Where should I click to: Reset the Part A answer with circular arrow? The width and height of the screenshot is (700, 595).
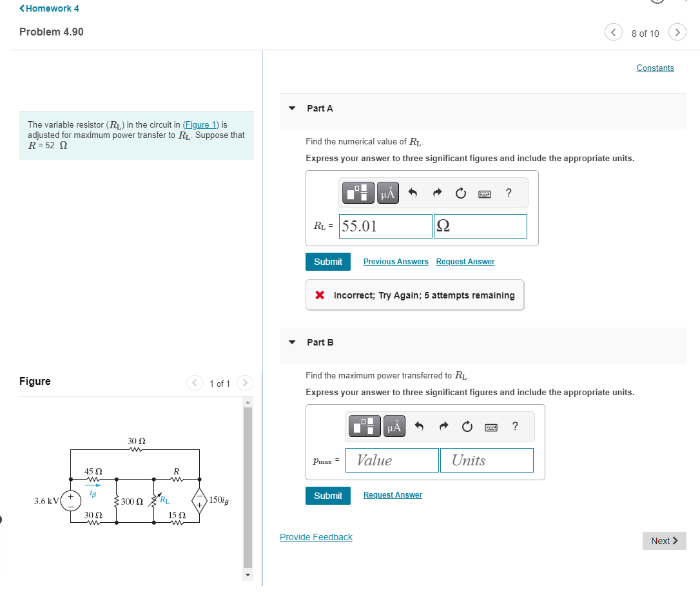[x=460, y=192]
